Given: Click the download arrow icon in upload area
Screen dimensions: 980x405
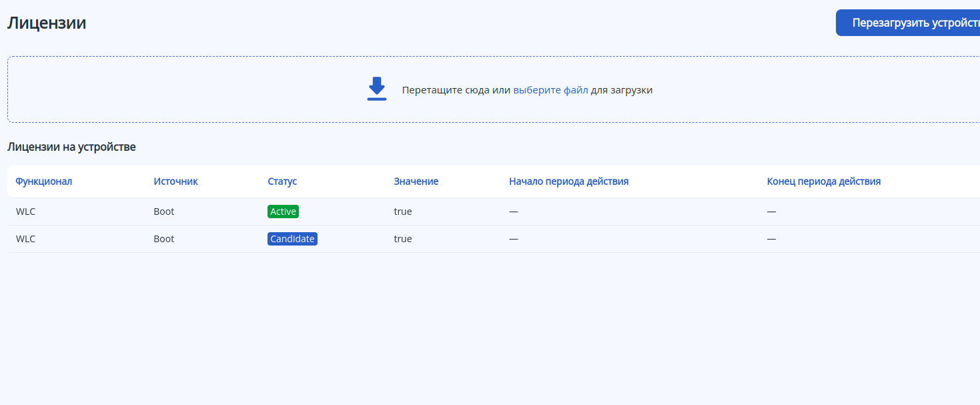Looking at the screenshot, I should [377, 89].
